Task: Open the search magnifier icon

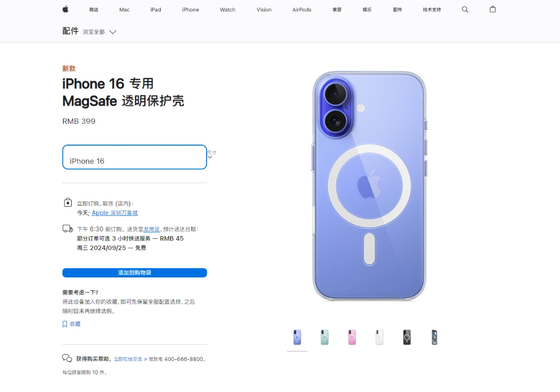Action: click(x=465, y=10)
